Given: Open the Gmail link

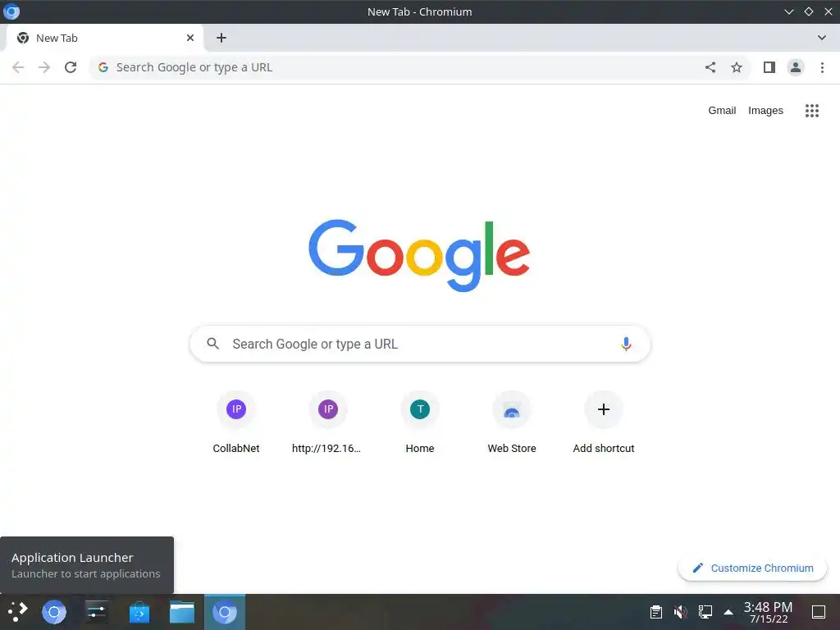Looking at the screenshot, I should pyautogui.click(x=722, y=111).
